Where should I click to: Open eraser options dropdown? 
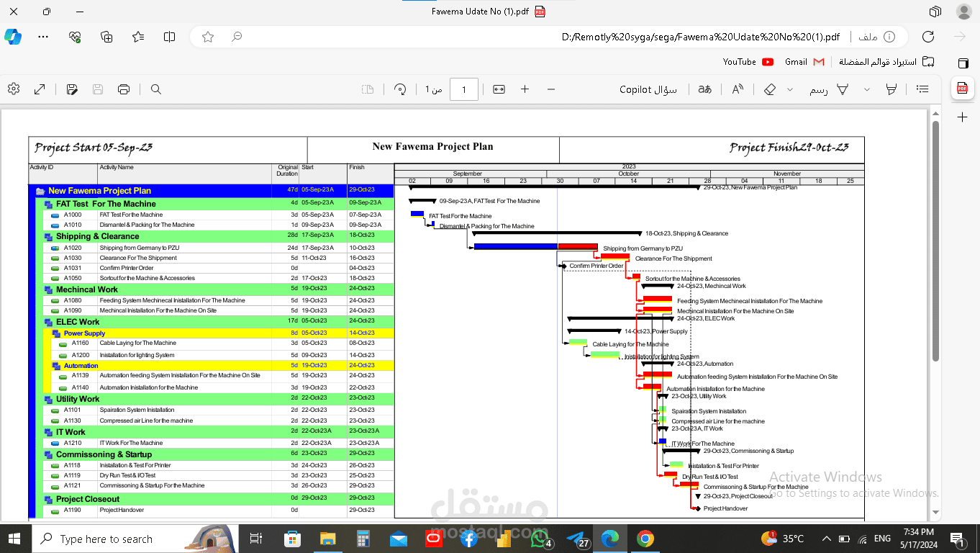click(789, 89)
